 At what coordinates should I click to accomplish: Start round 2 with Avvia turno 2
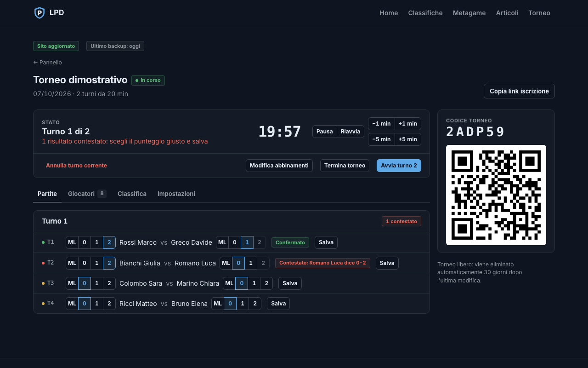click(x=399, y=166)
